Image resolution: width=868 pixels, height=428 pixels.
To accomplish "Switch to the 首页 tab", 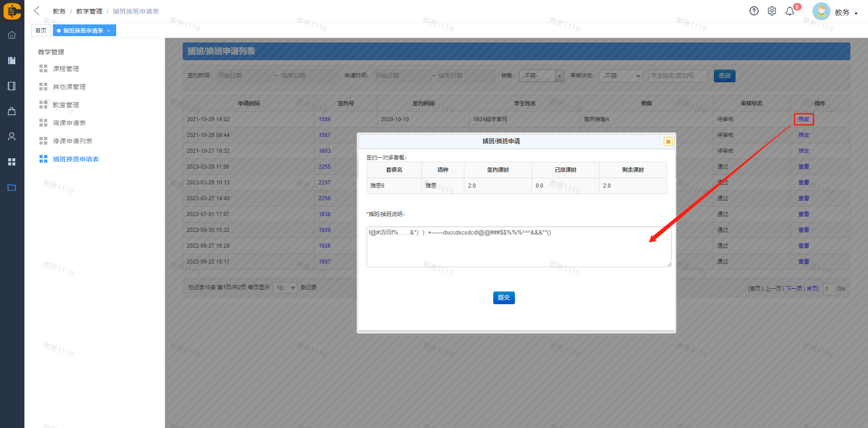I will [41, 30].
